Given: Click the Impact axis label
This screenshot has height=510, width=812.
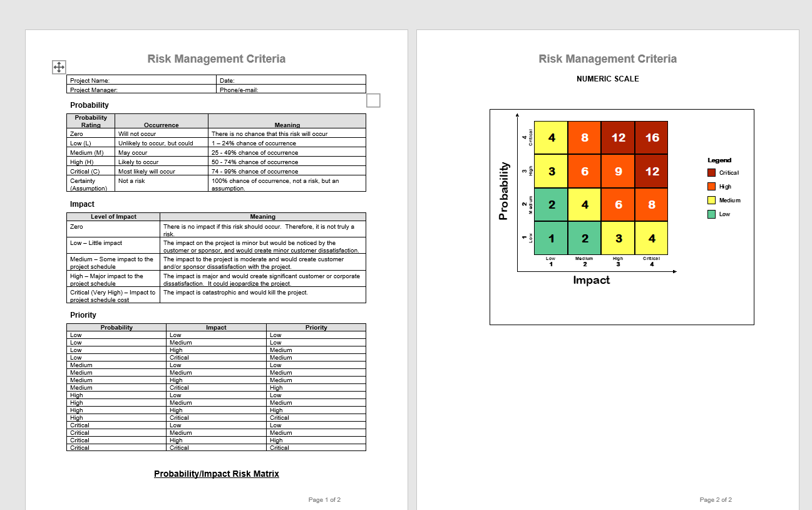Looking at the screenshot, I should [591, 280].
